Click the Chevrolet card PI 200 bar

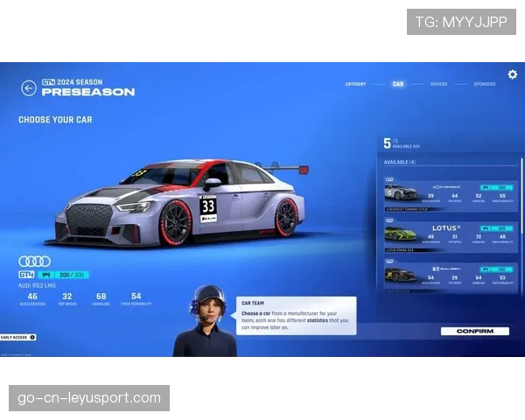[x=496, y=187]
